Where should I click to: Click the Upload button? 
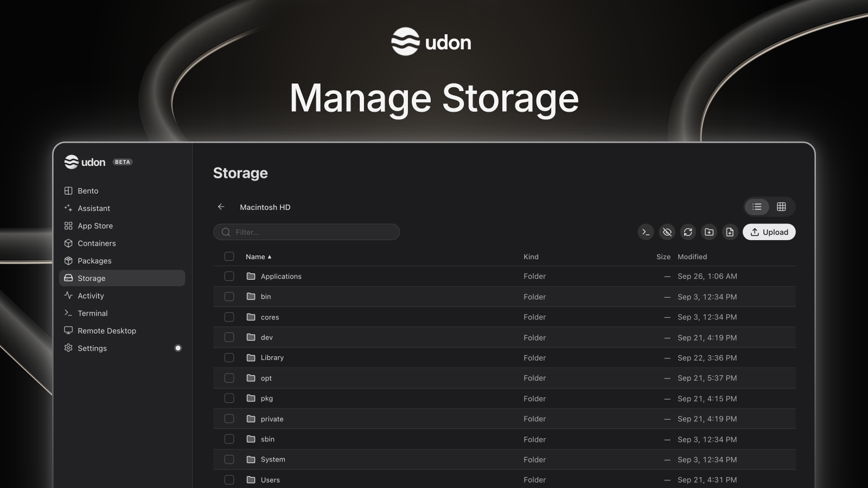tap(769, 232)
